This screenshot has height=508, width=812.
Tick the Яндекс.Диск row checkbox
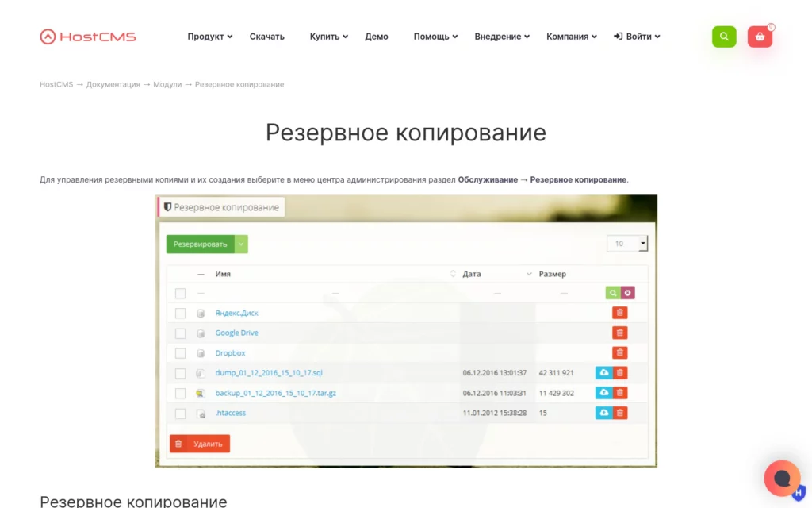(180, 313)
